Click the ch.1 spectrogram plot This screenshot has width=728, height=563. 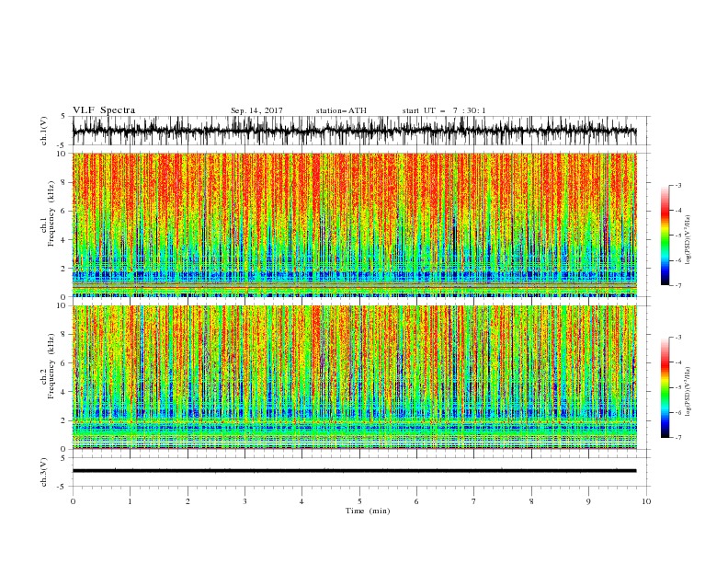click(355, 224)
